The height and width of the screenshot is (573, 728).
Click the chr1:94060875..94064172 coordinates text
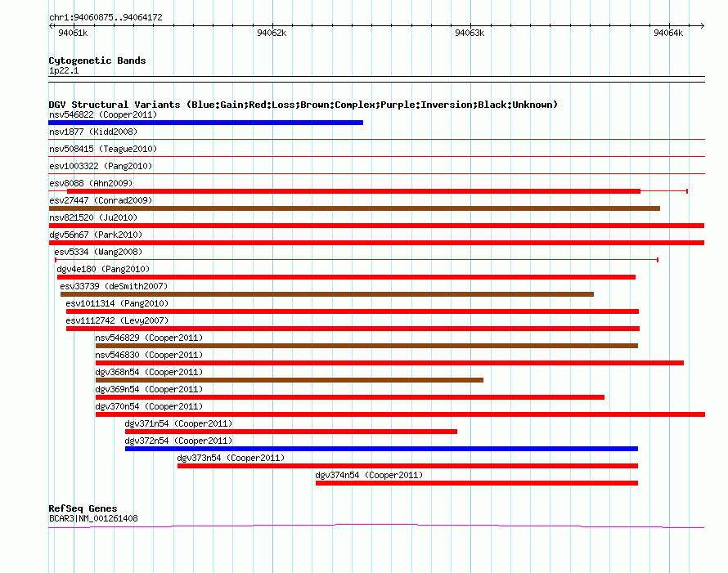(106, 18)
